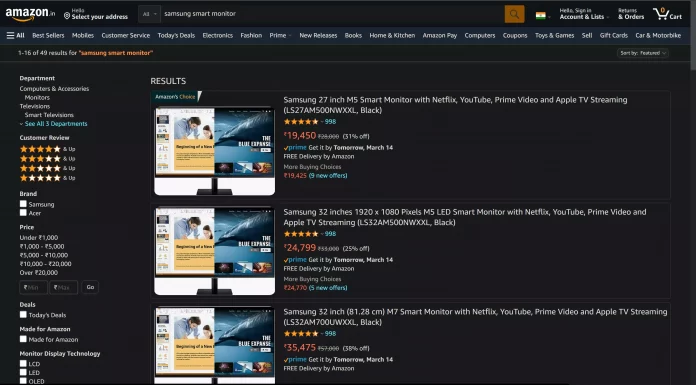Open Computers in the nav bar
696x385 pixels.
[x=480, y=36]
